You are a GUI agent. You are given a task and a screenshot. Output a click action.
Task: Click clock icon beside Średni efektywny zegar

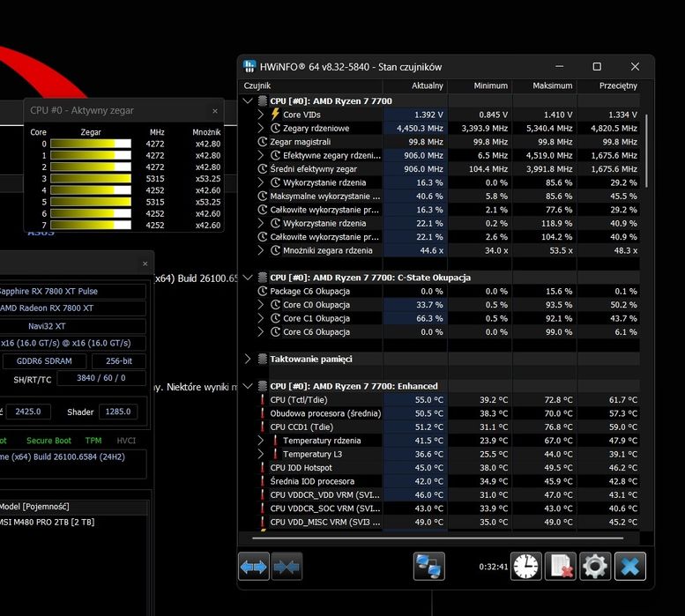point(262,169)
